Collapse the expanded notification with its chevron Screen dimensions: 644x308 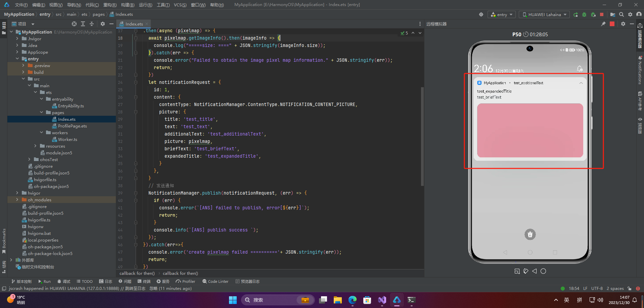click(581, 83)
